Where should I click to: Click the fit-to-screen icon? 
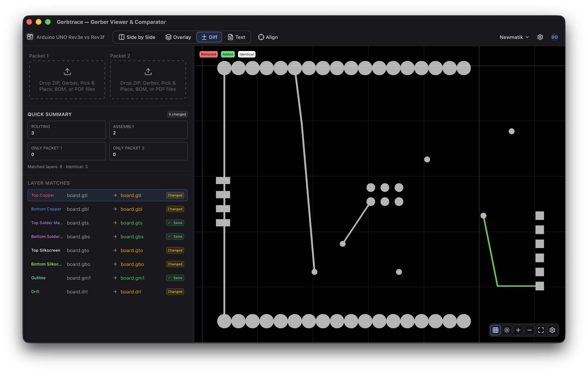[541, 330]
